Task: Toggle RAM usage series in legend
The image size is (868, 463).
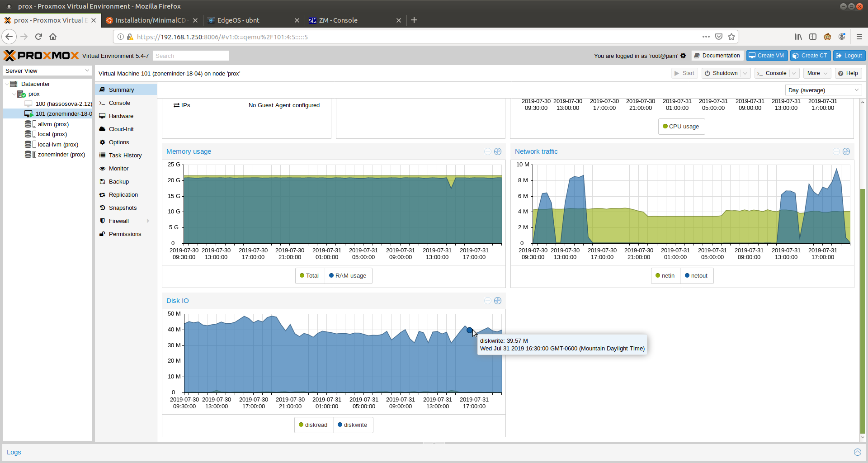Action: tap(348, 276)
